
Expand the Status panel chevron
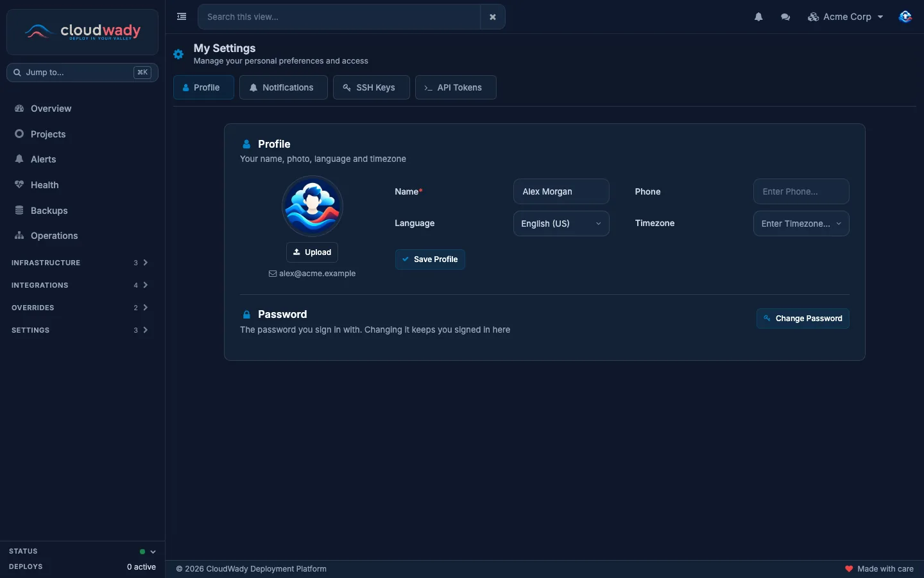153,552
